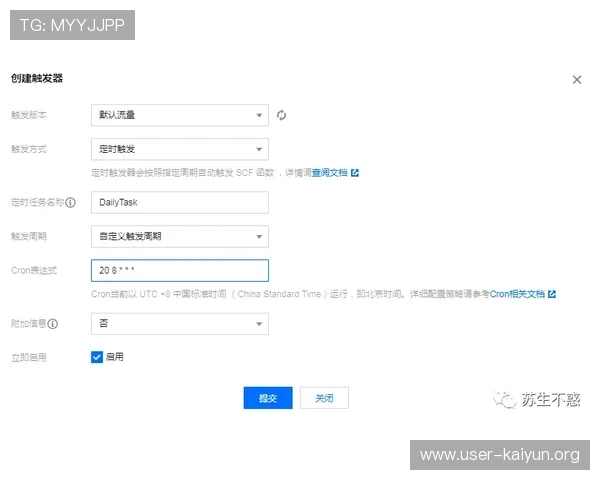Click the 关闭 button
This screenshot has width=600, height=480.
click(324, 398)
